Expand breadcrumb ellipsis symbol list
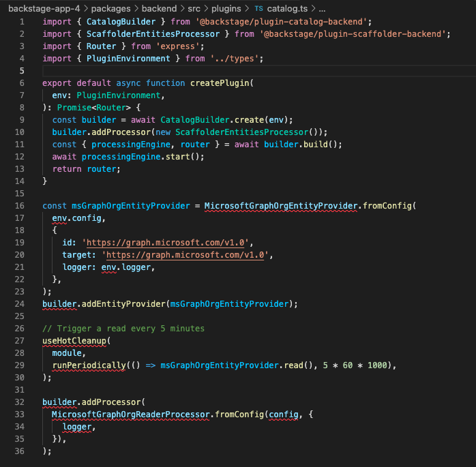 [x=322, y=9]
